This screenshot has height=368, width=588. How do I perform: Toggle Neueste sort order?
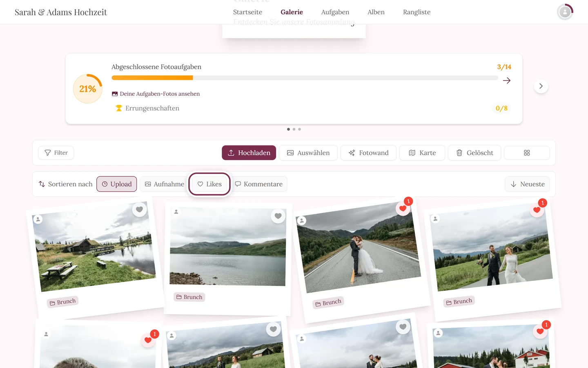coord(528,184)
